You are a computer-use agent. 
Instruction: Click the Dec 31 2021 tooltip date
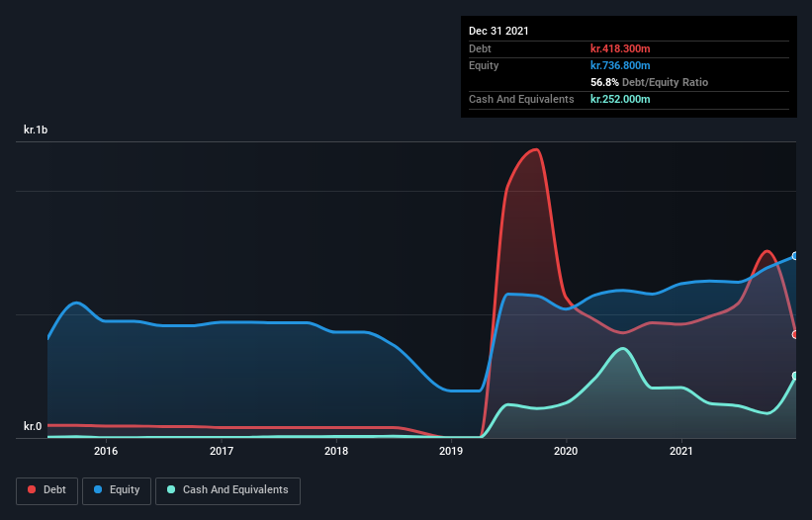pyautogui.click(x=498, y=31)
